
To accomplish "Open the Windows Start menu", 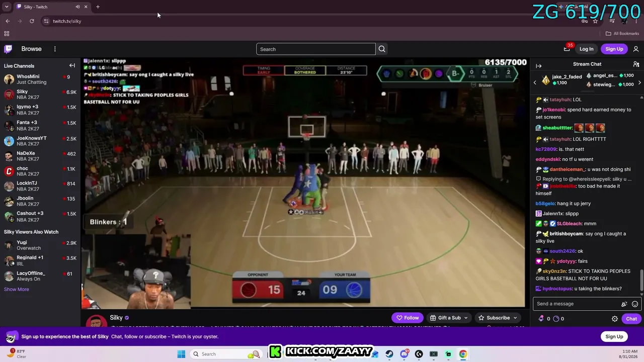I will point(182,354).
